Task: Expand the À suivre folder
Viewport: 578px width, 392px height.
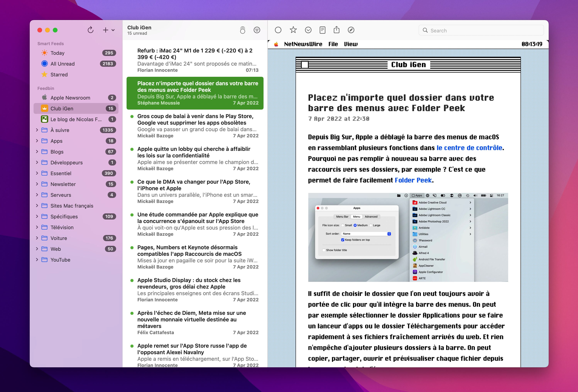Action: pos(37,130)
